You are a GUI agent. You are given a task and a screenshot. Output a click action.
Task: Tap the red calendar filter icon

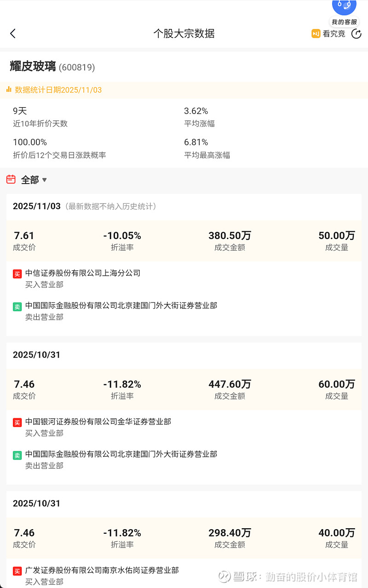[x=11, y=179]
